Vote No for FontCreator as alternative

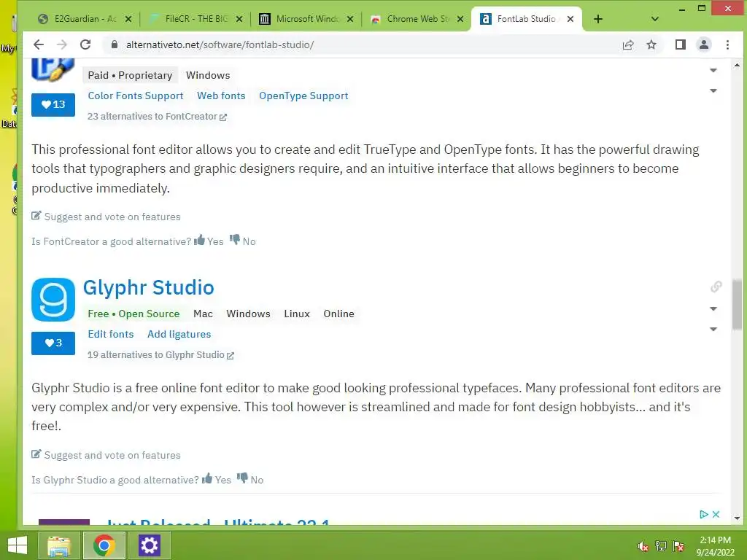coord(243,241)
